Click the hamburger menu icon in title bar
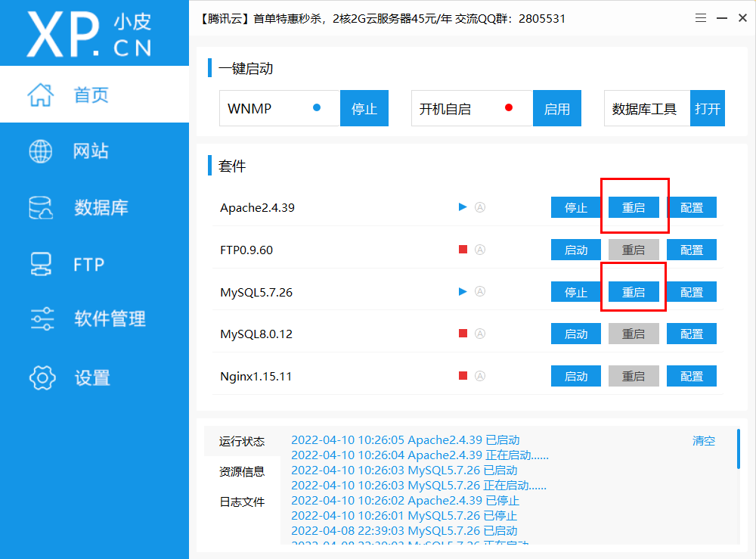This screenshot has width=756, height=559. pos(701,18)
